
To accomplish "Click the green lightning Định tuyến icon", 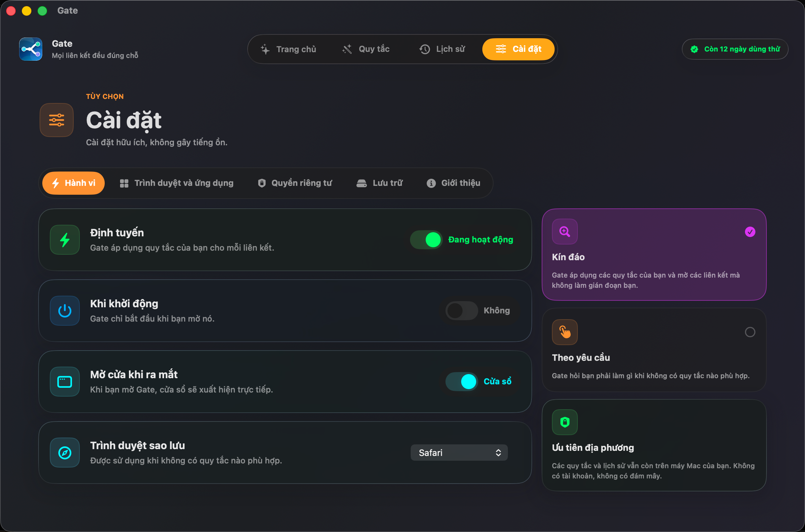I will pos(65,240).
